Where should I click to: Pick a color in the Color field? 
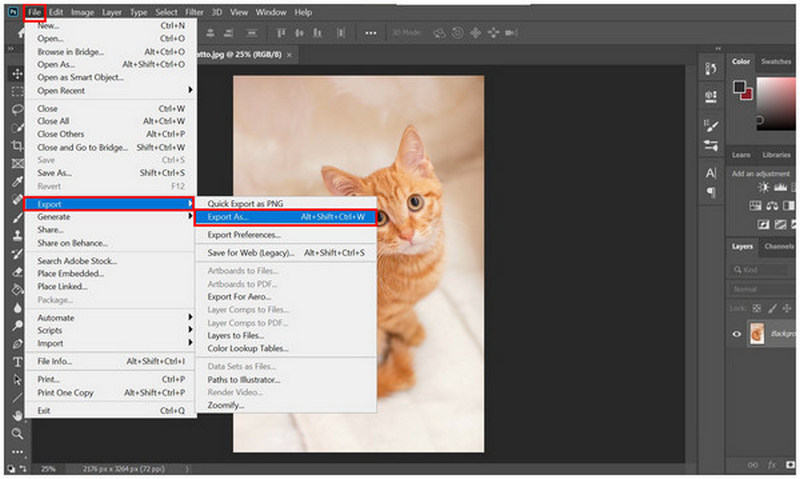click(x=776, y=104)
